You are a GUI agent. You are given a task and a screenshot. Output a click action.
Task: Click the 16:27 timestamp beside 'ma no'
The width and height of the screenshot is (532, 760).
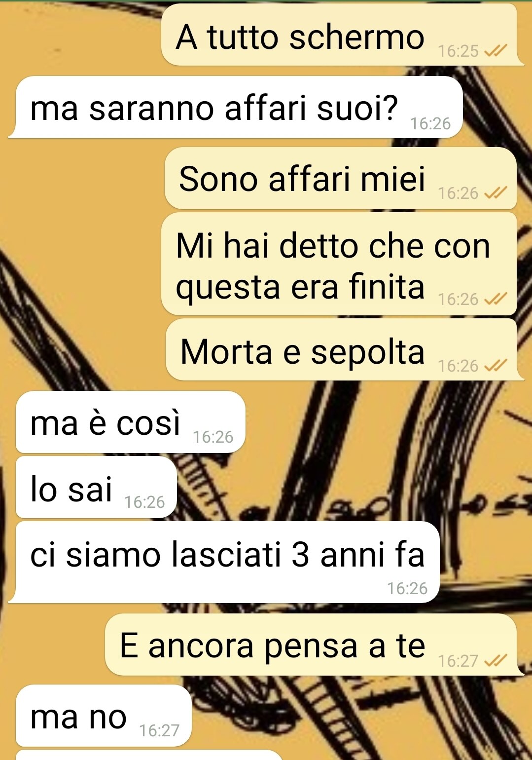click(159, 730)
